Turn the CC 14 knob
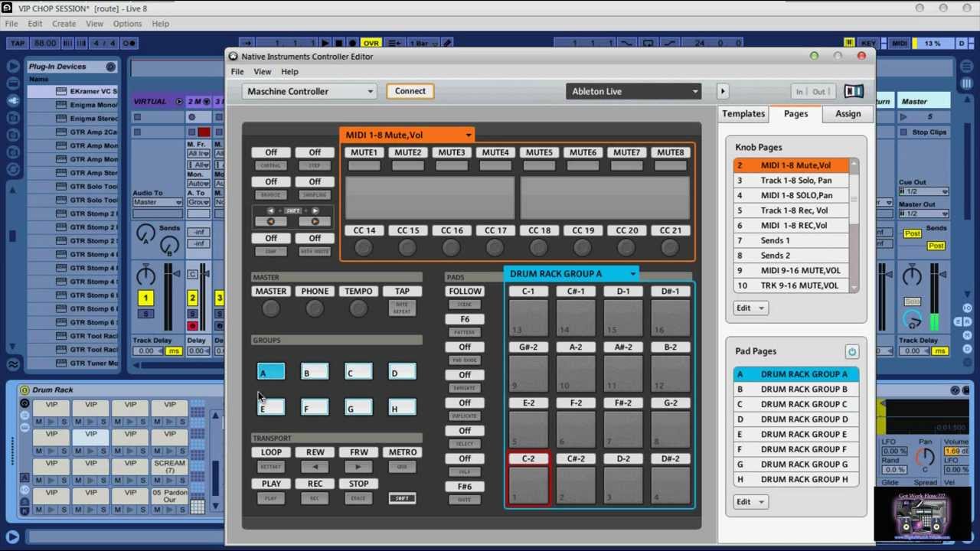Viewport: 980px width, 551px height. click(x=364, y=247)
